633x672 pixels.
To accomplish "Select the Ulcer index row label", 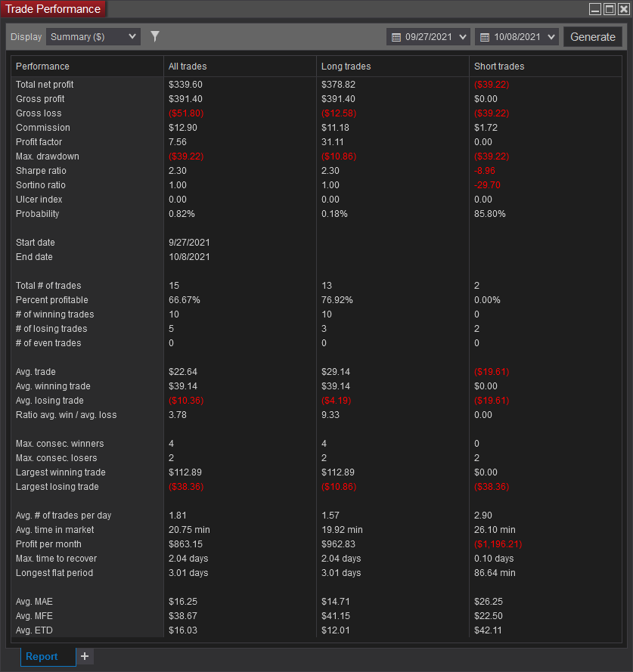I will pos(39,200).
